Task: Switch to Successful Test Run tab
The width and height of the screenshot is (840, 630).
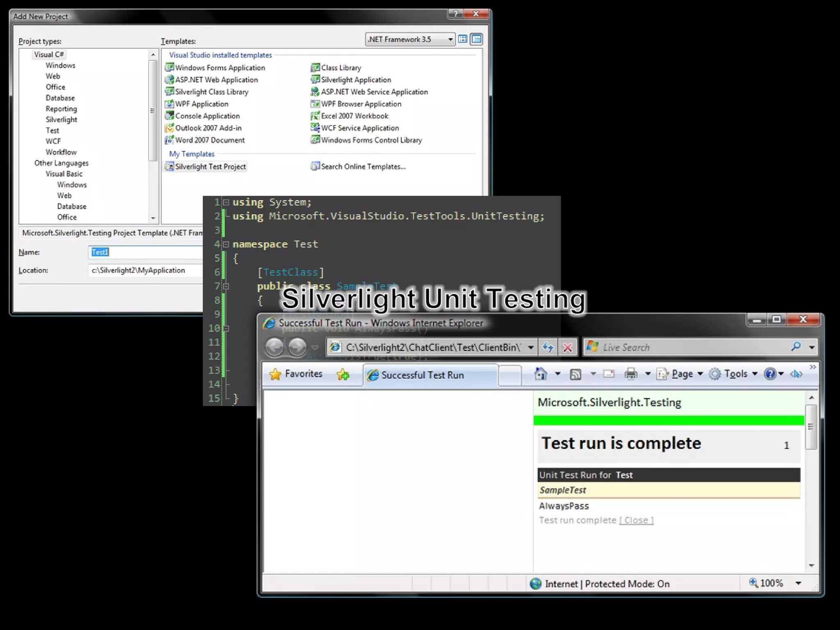Action: click(422, 375)
